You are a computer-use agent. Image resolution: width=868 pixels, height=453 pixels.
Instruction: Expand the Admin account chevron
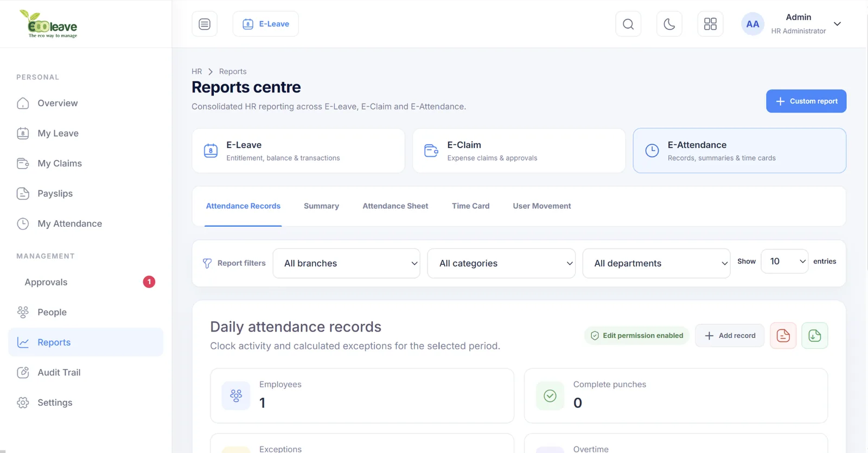[837, 24]
